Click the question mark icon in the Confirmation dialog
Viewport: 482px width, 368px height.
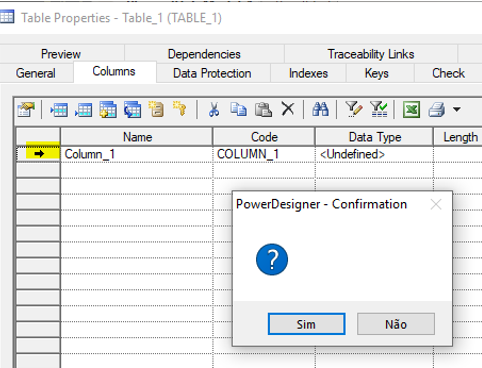(272, 260)
